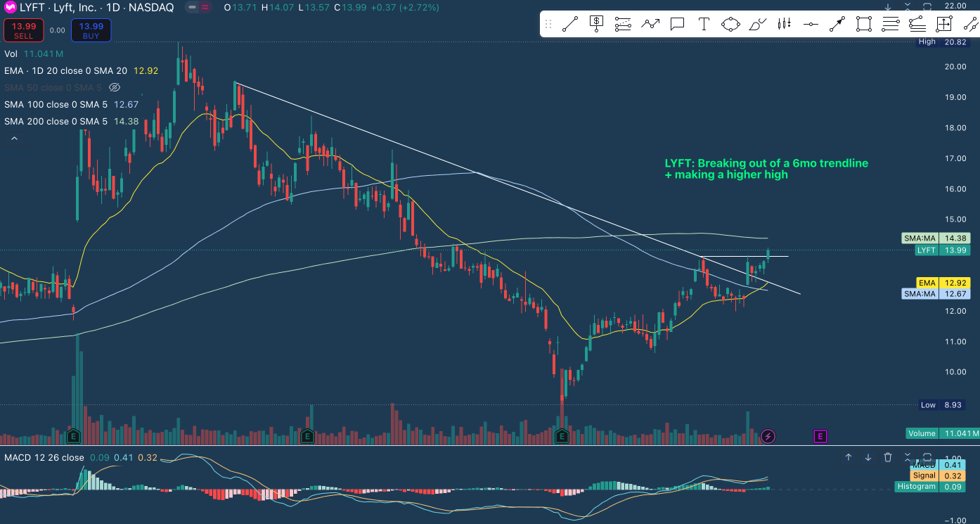
Task: Select the horizontal line tool
Action: (x=811, y=25)
